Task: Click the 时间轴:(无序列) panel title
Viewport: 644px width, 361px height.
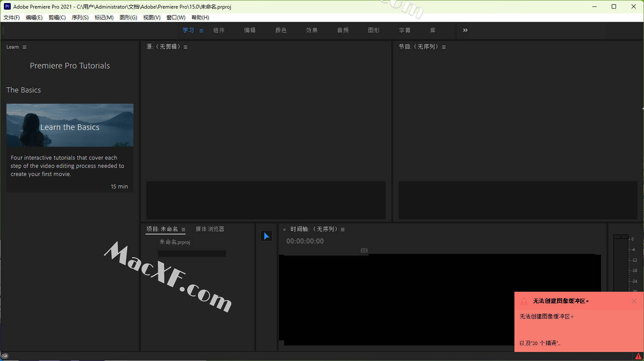Action: 314,229
